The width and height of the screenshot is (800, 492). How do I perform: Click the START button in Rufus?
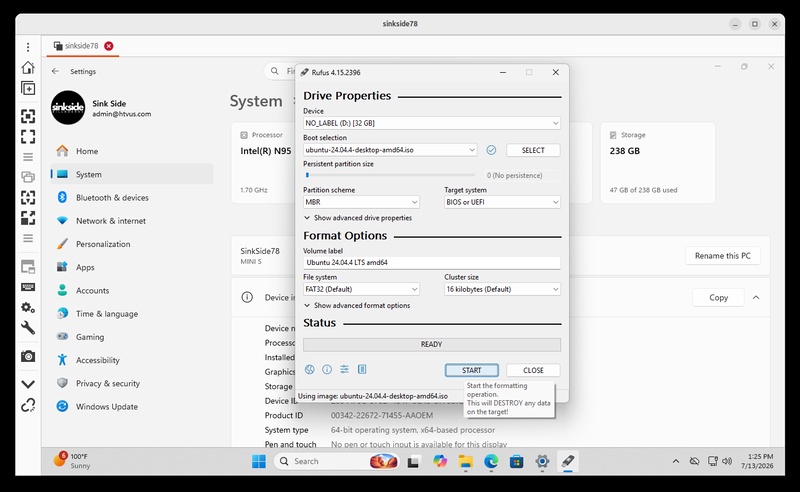[x=471, y=370]
